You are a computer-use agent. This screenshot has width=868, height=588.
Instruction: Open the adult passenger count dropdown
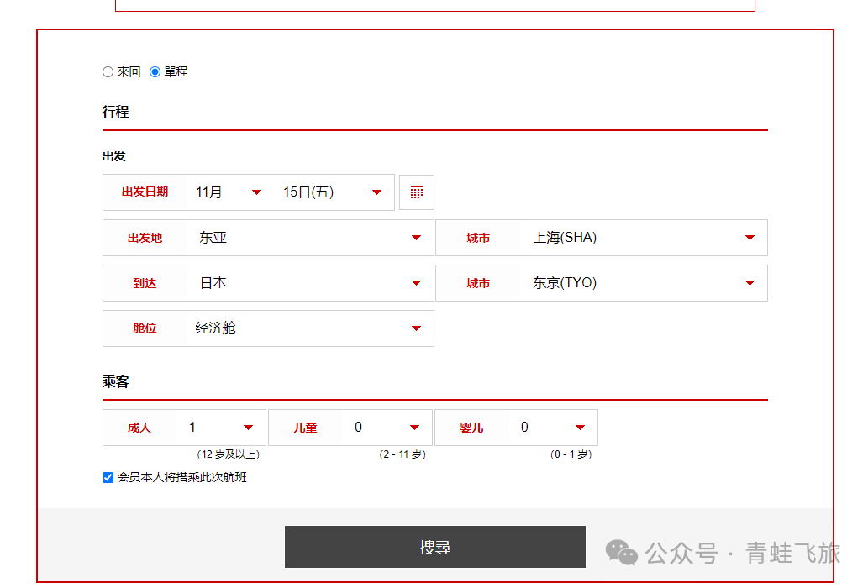tap(248, 427)
